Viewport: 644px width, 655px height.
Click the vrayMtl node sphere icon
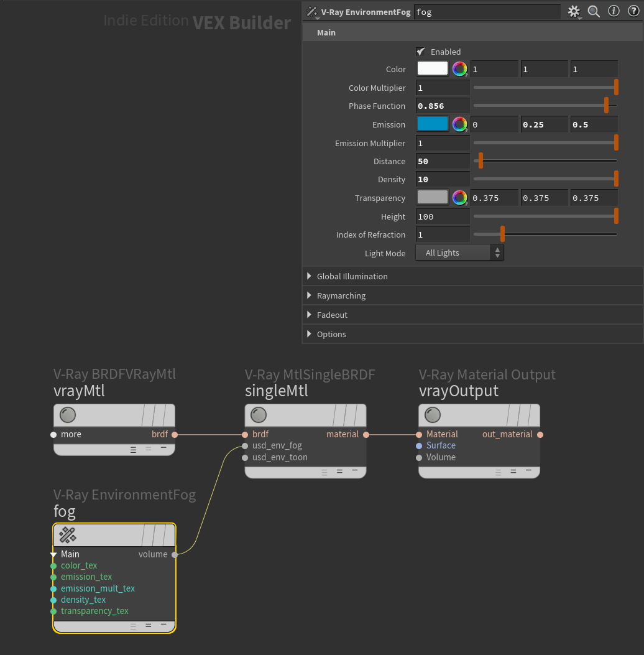(x=67, y=415)
